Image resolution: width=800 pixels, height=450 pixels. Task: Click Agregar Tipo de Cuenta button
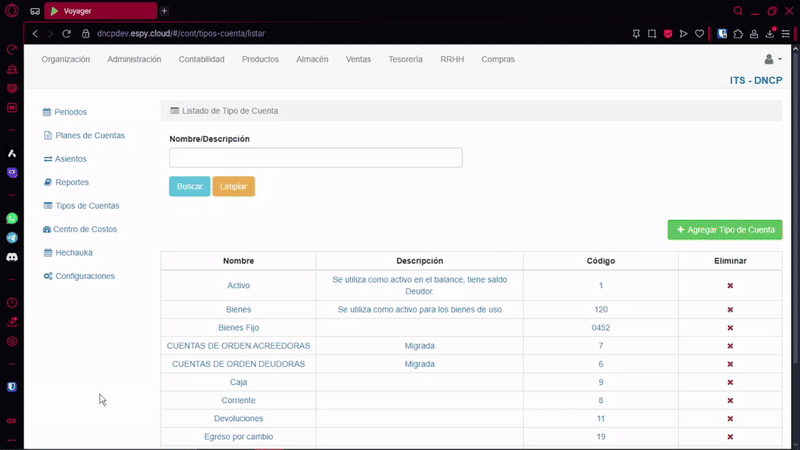point(725,230)
